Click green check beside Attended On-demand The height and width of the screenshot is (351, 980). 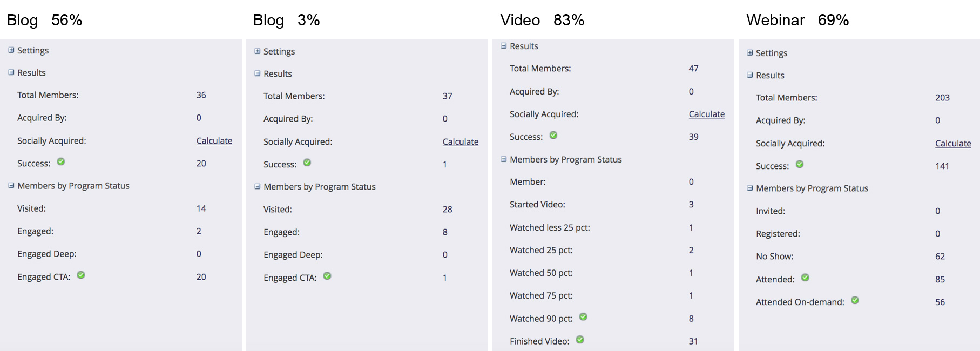point(855,300)
